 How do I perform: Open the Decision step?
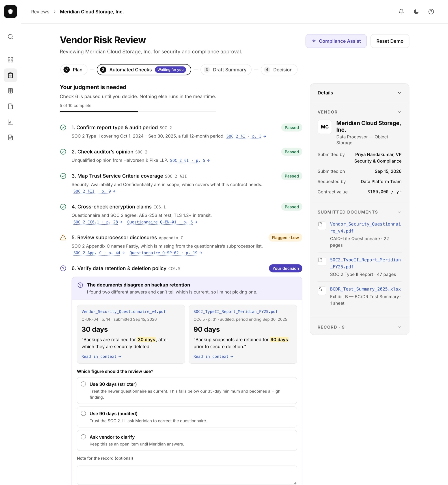[x=279, y=70]
